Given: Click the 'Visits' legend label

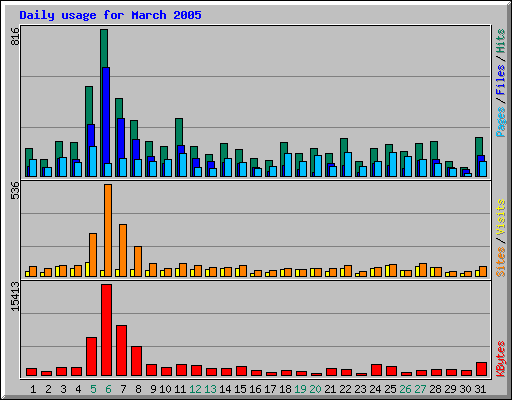Looking at the screenshot, I should [x=501, y=217].
